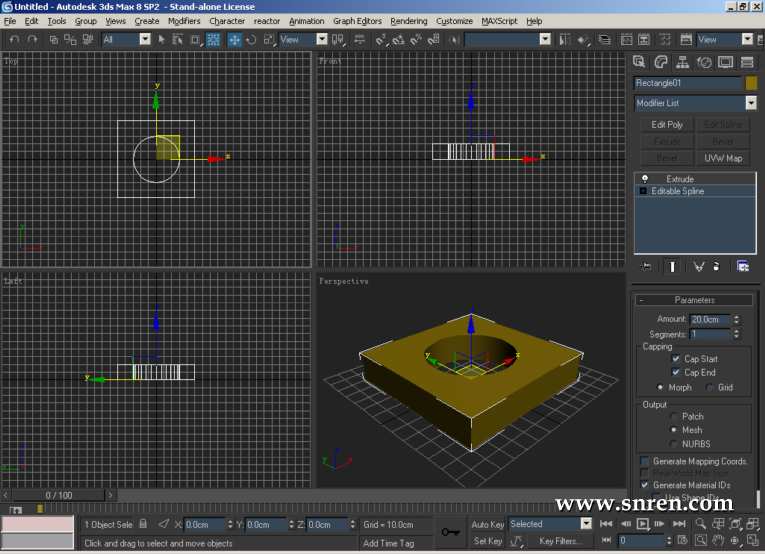Screen dimensions: 765x554
Task: Switch to the Hierarchy command panel
Action: [x=682, y=62]
